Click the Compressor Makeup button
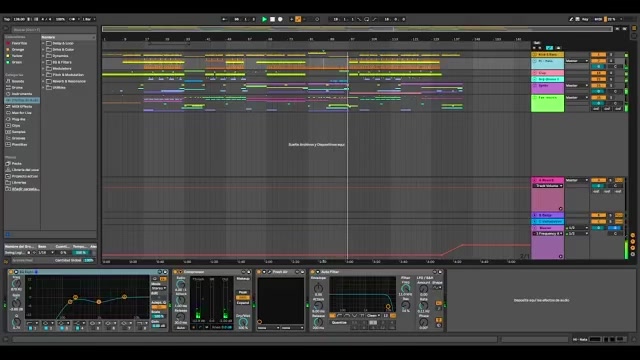 coord(243,278)
